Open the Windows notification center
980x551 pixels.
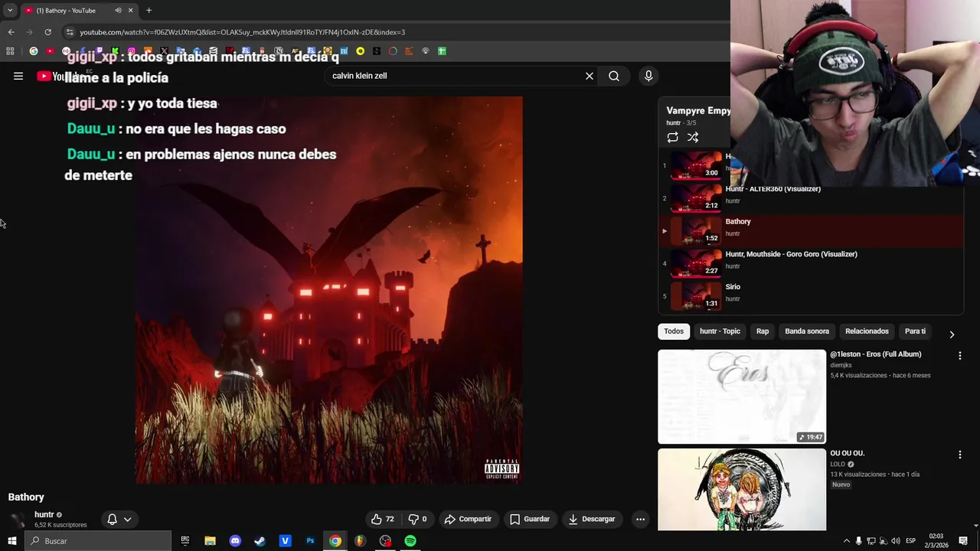(963, 541)
